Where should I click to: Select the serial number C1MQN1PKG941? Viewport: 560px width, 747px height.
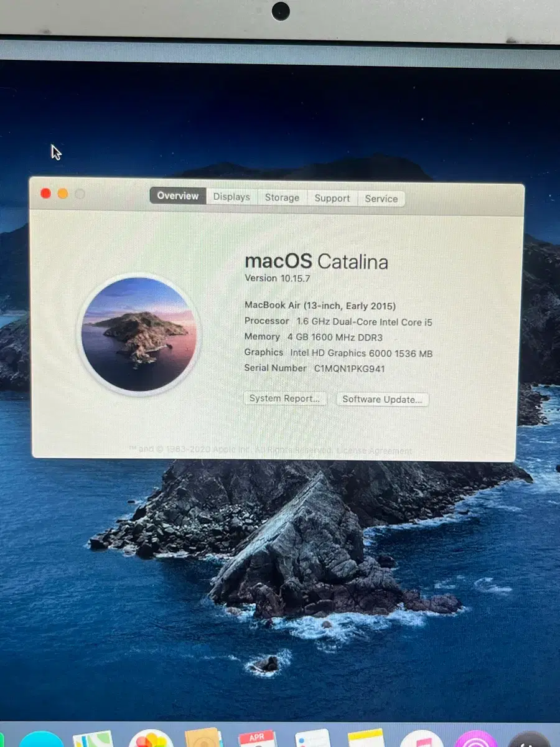(x=349, y=369)
